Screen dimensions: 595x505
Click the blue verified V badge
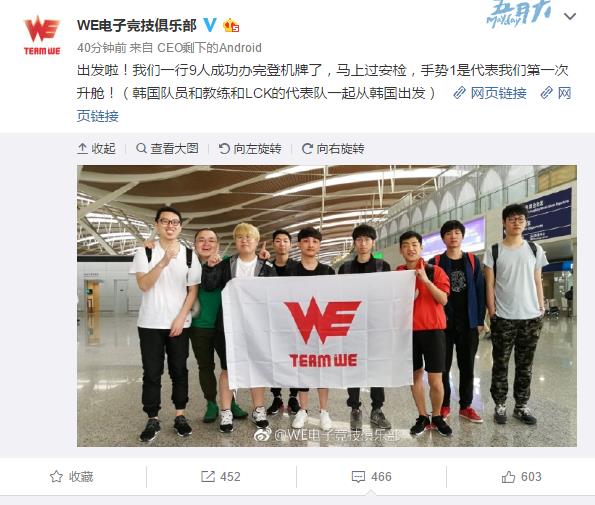[x=210, y=25]
